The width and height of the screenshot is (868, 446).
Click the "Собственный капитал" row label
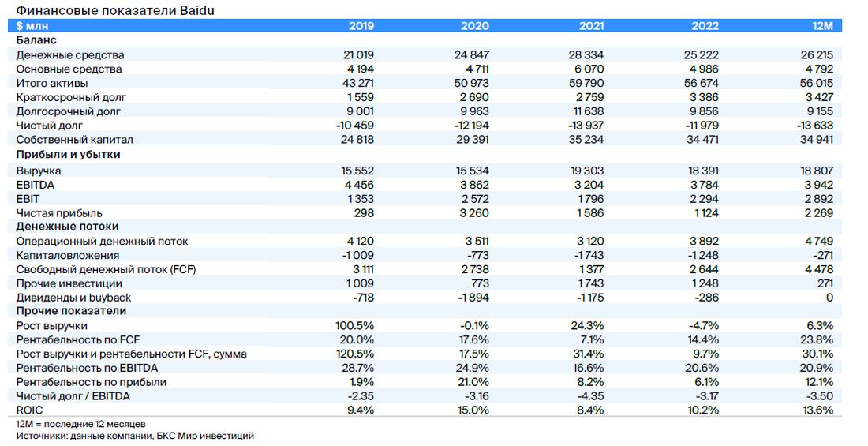(x=75, y=140)
